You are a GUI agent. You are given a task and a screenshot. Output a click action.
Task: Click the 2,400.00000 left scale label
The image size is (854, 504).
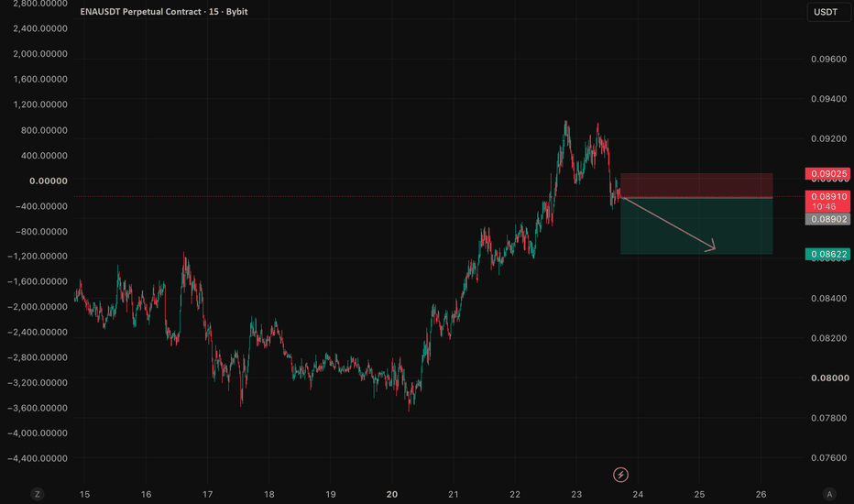pos(40,28)
